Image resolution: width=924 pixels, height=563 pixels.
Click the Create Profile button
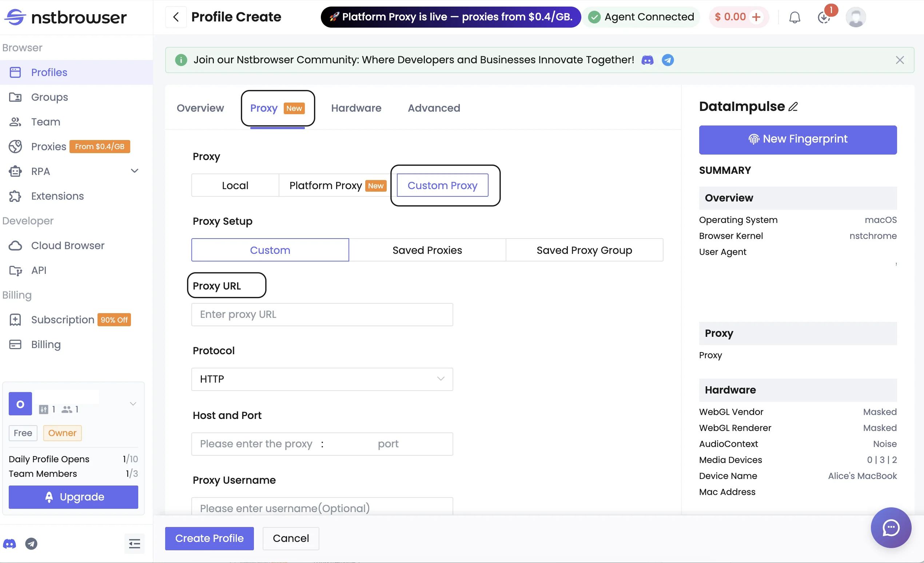tap(209, 538)
